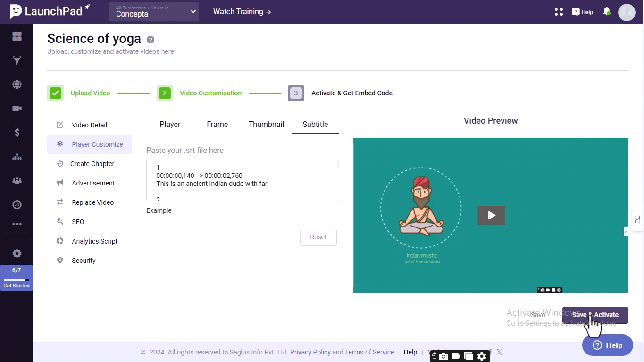
Task: Click the gear icon in bottom recorder toolbar
Action: coord(482,356)
